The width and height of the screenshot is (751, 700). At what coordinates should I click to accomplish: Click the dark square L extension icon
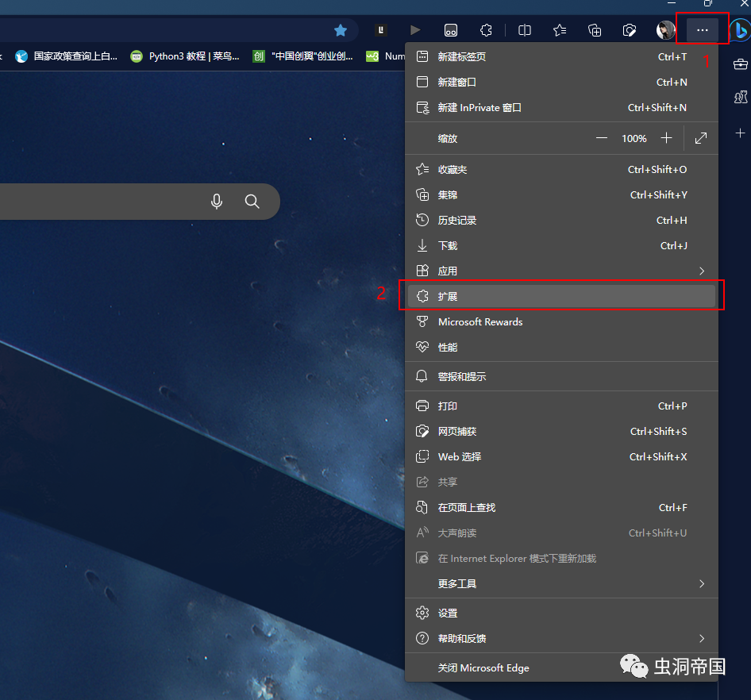381,30
